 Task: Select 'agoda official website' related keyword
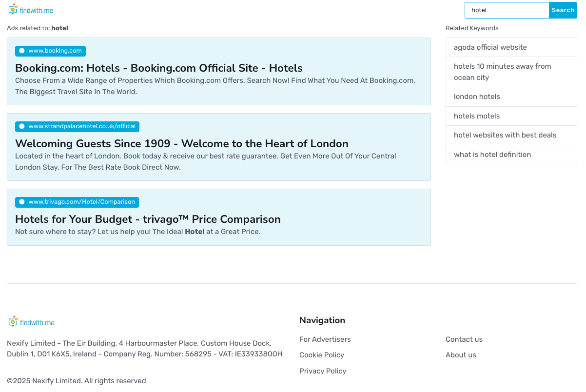(511, 47)
